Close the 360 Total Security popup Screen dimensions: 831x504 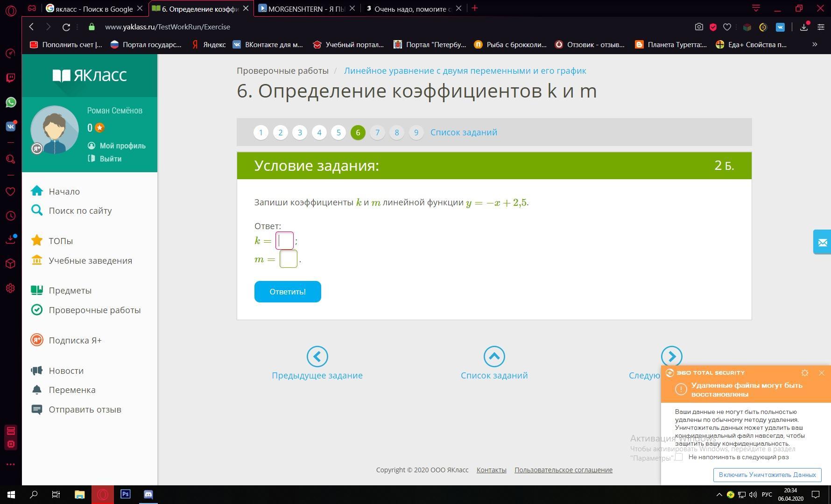point(822,373)
